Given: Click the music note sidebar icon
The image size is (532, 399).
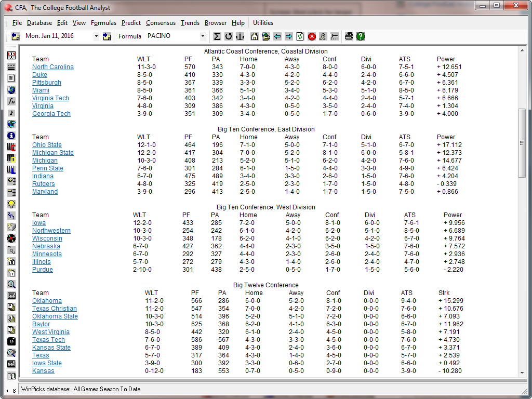Looking at the screenshot, I should pyautogui.click(x=11, y=113).
